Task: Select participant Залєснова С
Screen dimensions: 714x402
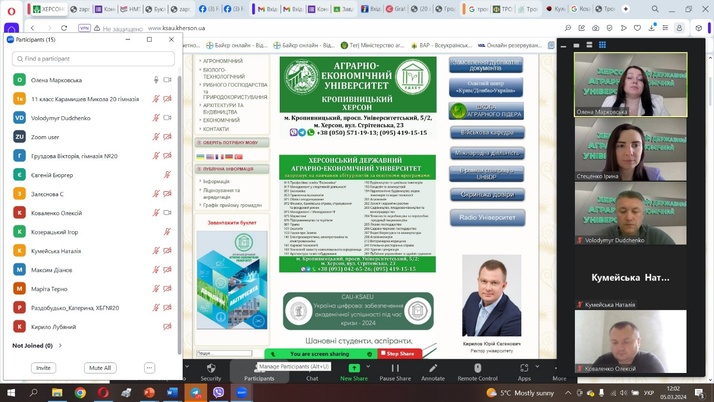Action: (x=93, y=194)
